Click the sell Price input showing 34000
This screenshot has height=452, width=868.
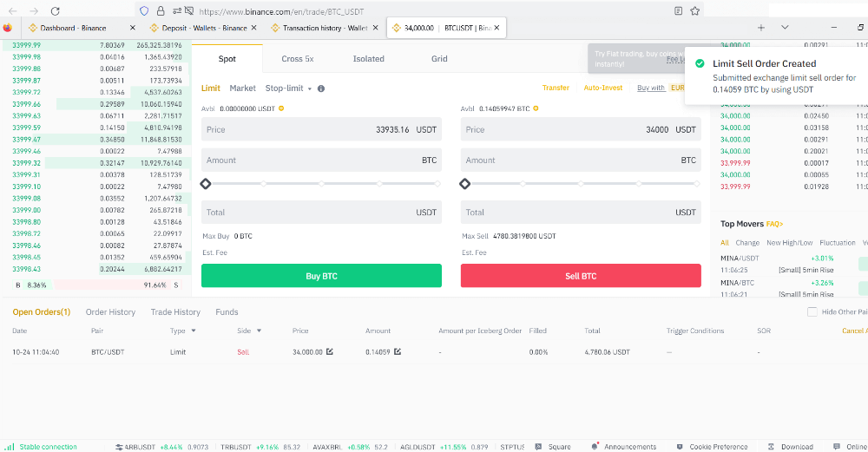coord(581,129)
